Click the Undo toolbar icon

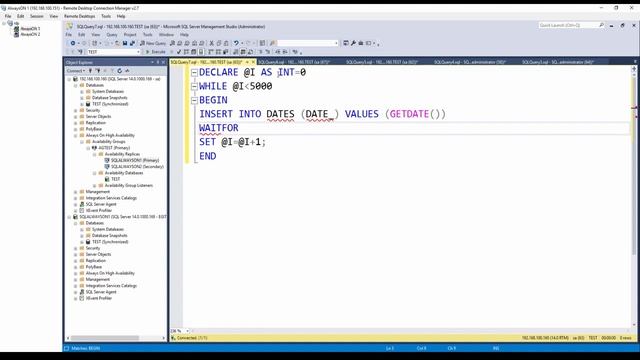[236, 43]
